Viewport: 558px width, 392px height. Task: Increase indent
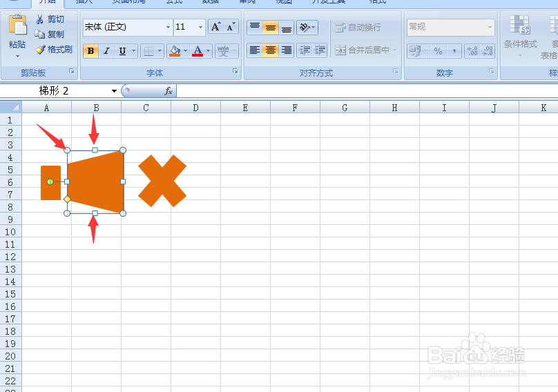[x=320, y=50]
